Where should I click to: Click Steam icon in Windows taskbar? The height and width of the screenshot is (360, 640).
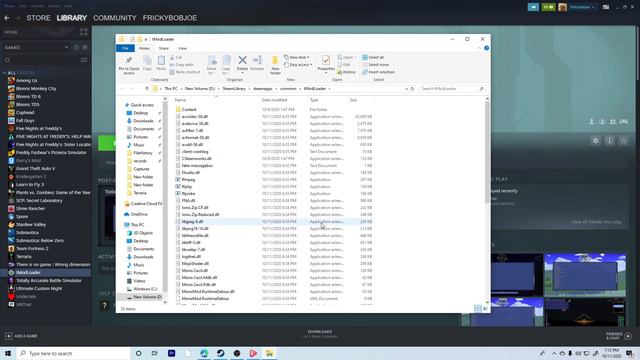(x=220, y=353)
